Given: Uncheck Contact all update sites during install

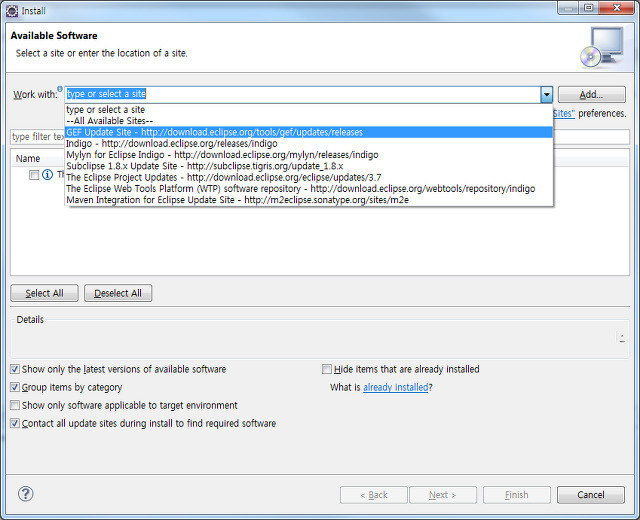Looking at the screenshot, I should click(15, 423).
